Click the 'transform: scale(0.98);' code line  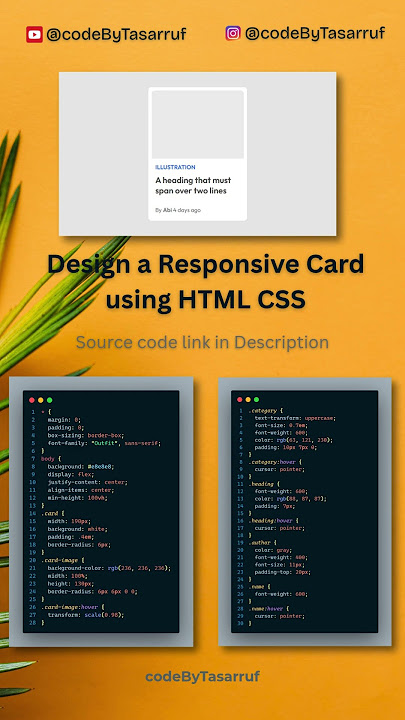86,615
